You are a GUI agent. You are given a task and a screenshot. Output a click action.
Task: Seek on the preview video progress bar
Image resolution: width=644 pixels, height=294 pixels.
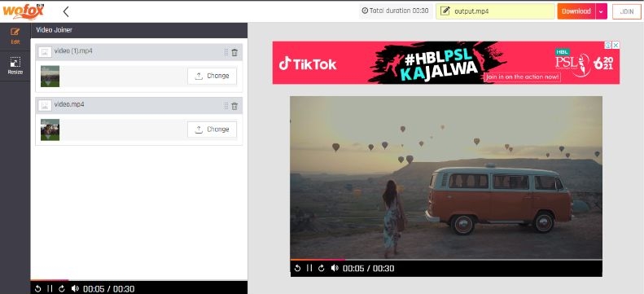click(x=446, y=260)
